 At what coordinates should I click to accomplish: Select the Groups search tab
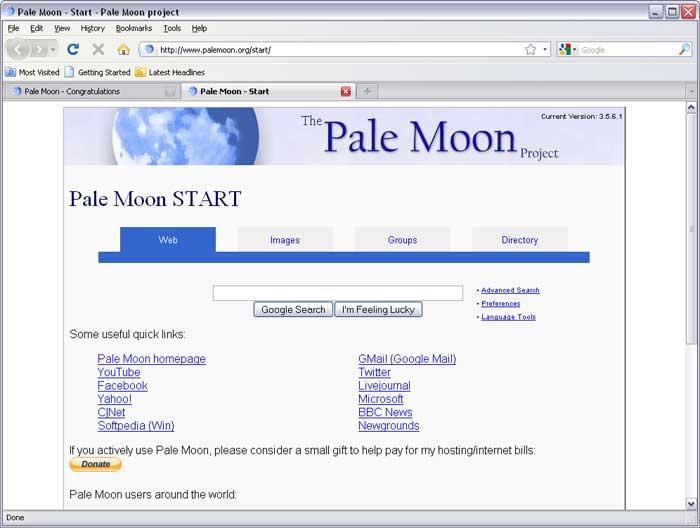[402, 240]
